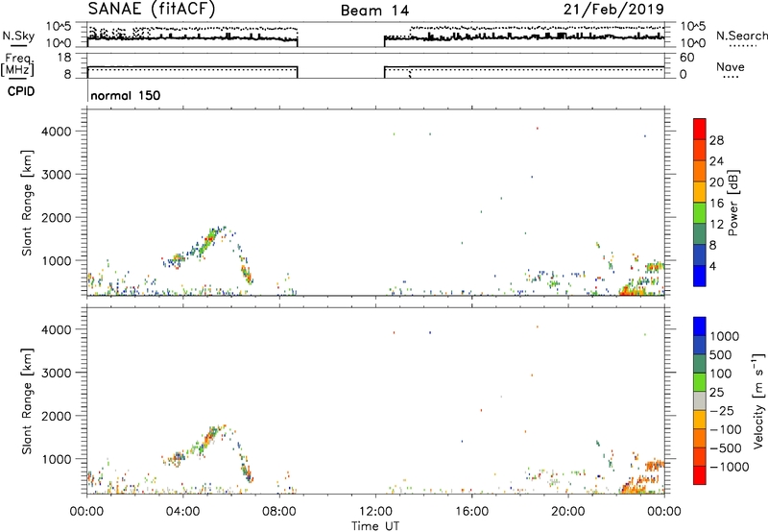This screenshot has height=532, width=768.
Task: Click the 18 tick on frequency axis
Action: click(64, 58)
